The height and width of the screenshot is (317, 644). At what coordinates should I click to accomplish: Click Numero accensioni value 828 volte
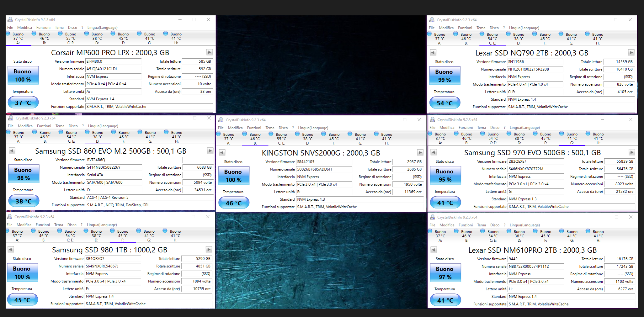(x=619, y=84)
